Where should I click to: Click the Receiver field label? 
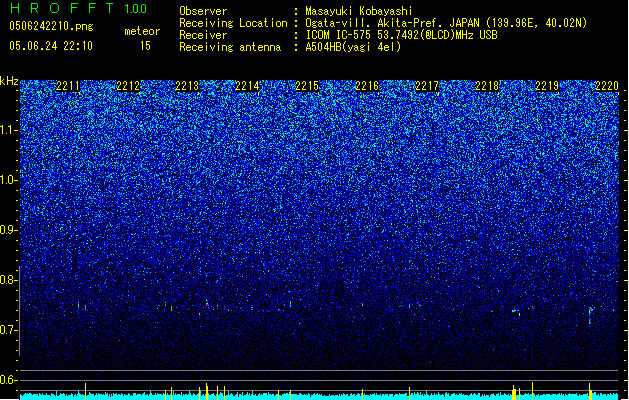click(203, 35)
